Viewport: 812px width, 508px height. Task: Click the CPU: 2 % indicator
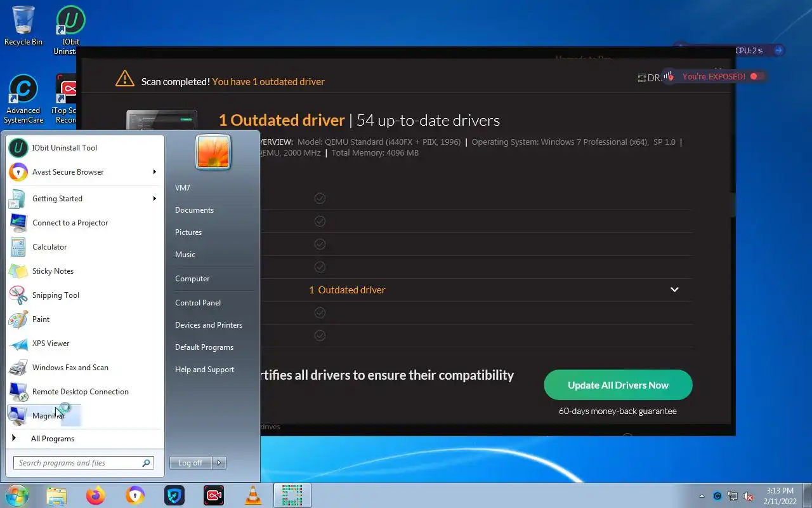[749, 51]
